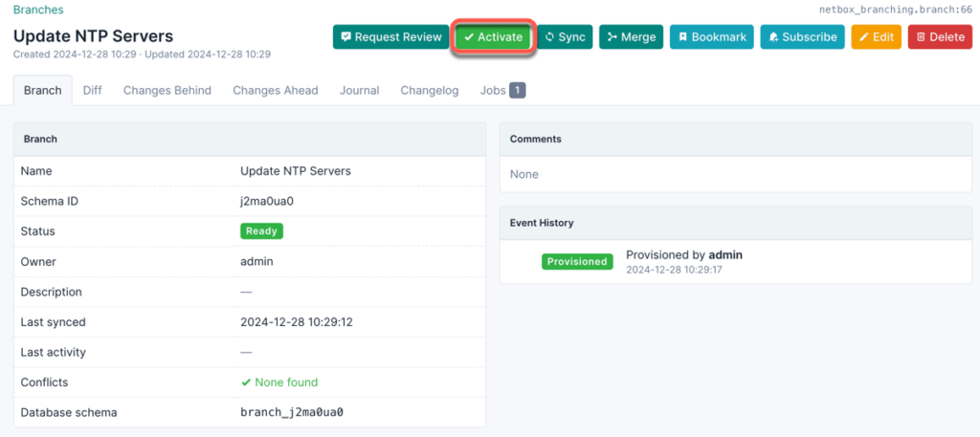Open the Changes Behind tab
The height and width of the screenshot is (437, 980).
167,91
